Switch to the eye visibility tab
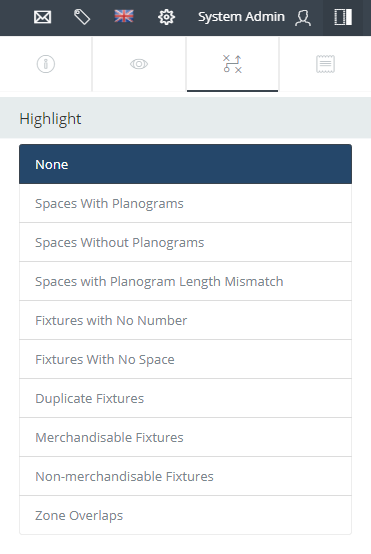371x554 pixels. click(x=139, y=64)
